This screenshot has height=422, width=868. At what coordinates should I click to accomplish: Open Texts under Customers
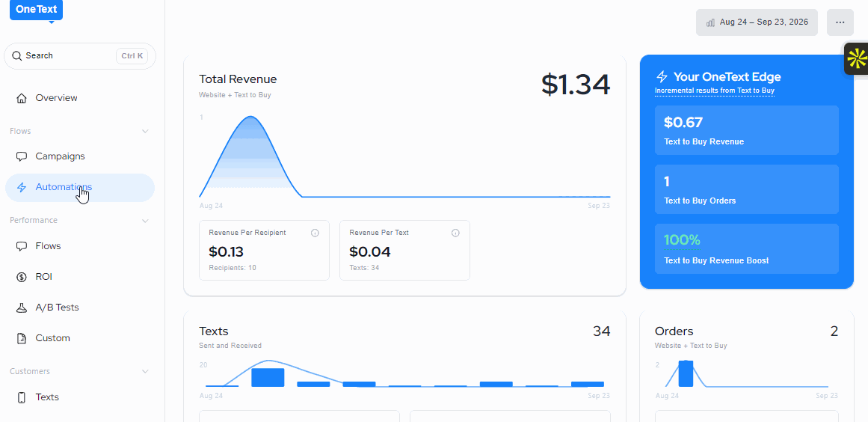tap(80, 397)
